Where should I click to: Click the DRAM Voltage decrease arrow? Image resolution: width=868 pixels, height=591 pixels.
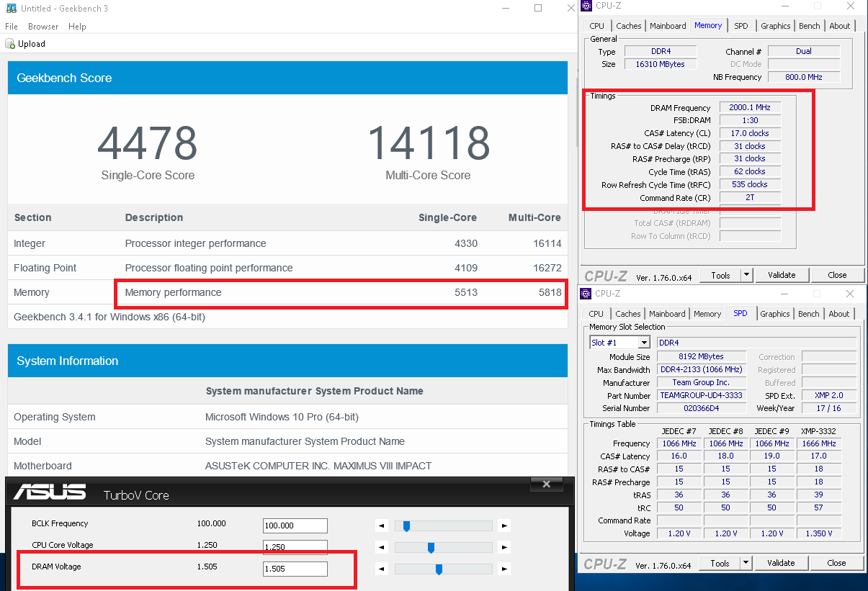(382, 569)
